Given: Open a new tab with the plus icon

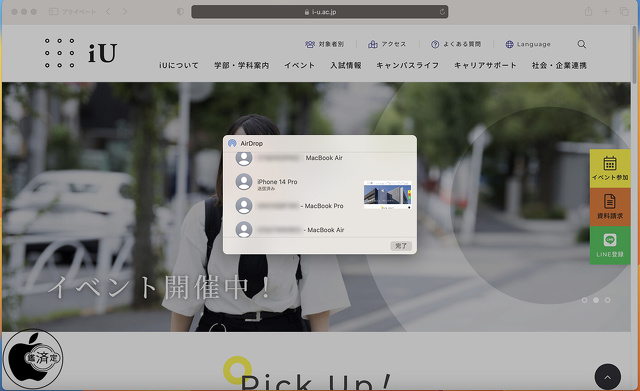Looking at the screenshot, I should 606,11.
